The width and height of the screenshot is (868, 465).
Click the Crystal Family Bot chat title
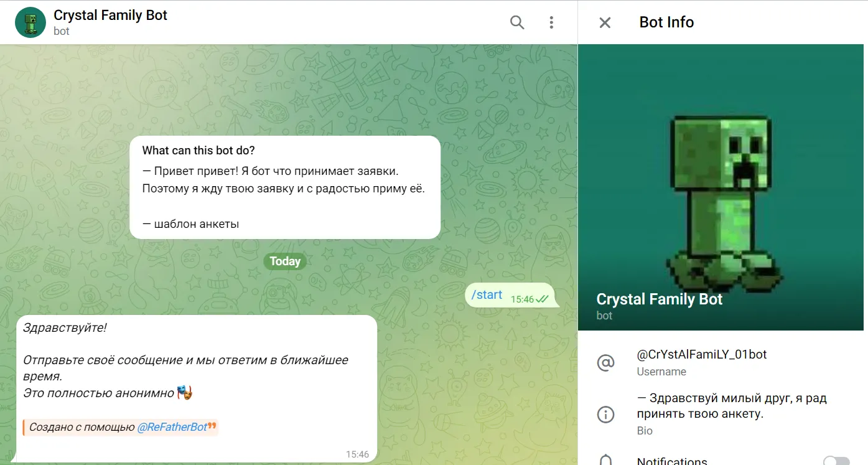pos(111,15)
